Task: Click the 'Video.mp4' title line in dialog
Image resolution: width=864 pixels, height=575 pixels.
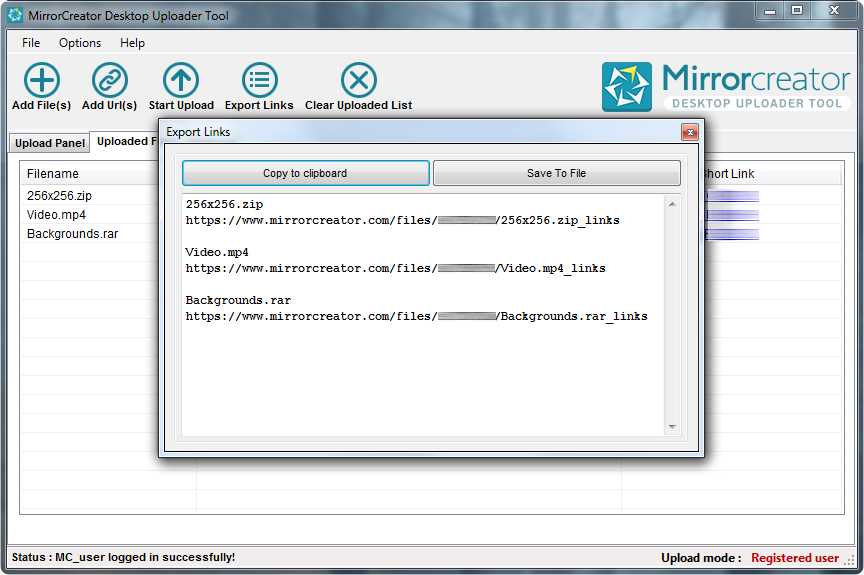Action: [217, 252]
